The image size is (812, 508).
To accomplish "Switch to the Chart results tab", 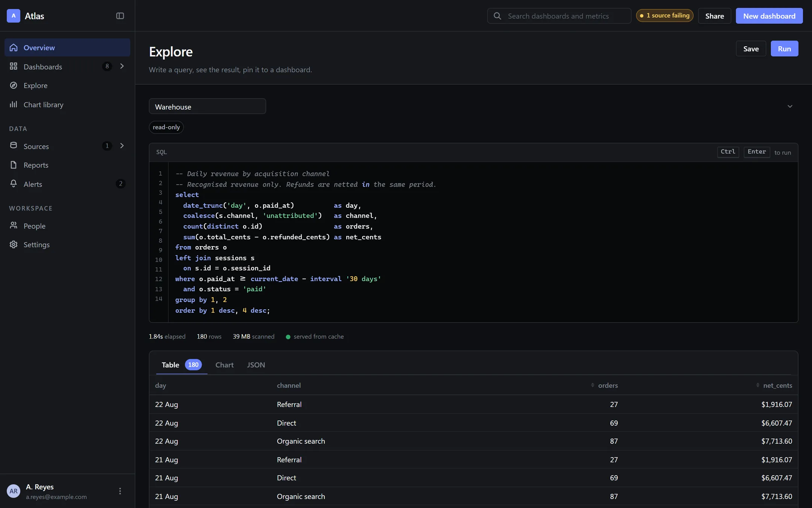I will (x=224, y=365).
